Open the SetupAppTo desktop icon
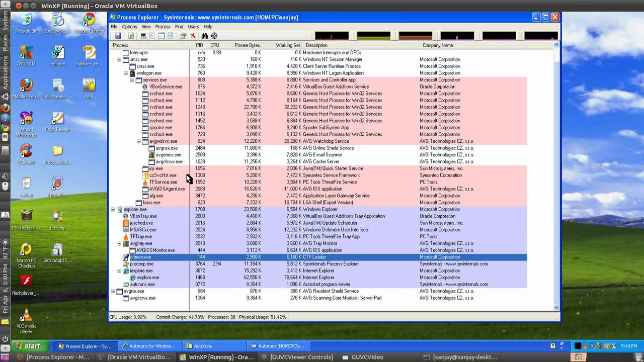 tap(57, 252)
